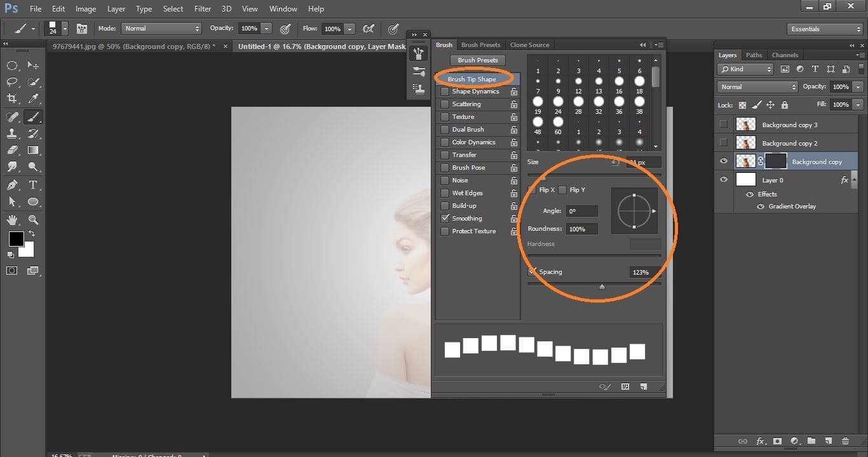This screenshot has height=457, width=868.
Task: Switch to the Channels tab
Action: coord(785,55)
